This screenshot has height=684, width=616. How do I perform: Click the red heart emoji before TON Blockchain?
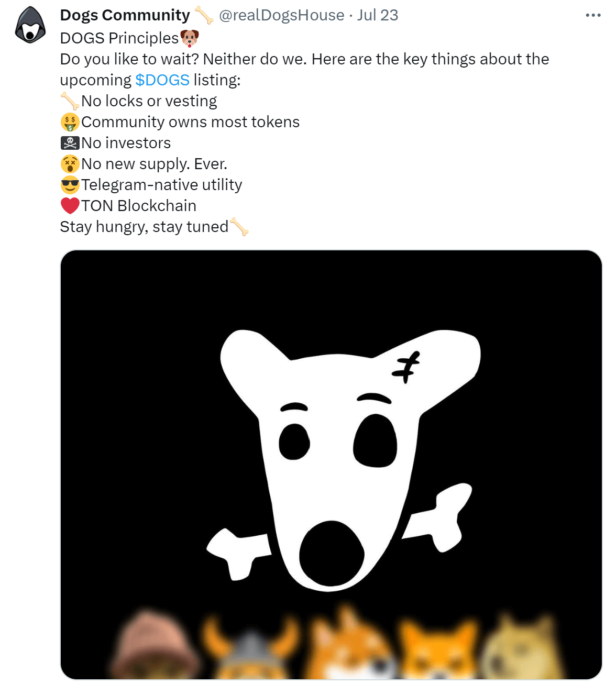point(69,205)
